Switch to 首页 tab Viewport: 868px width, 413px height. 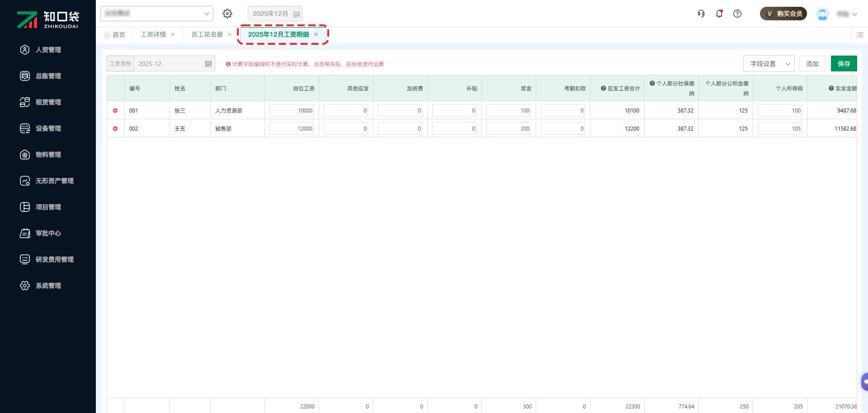pos(114,35)
